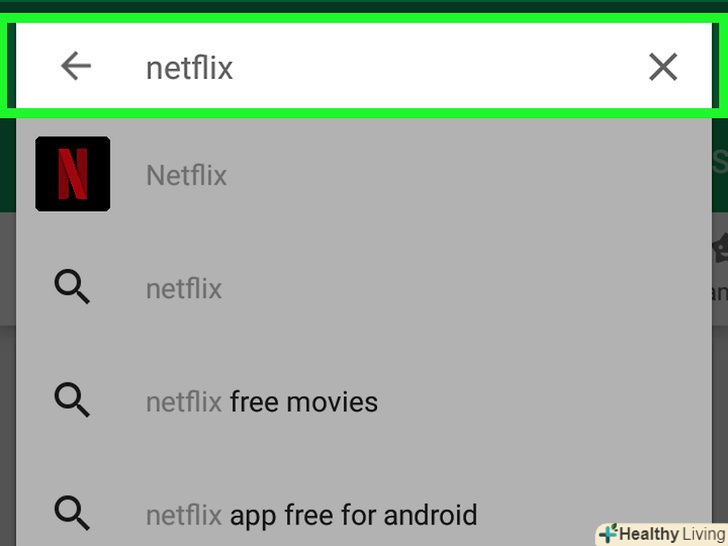Tap magnifier icon beside plain netflix suggestion
The width and height of the screenshot is (728, 546).
[72, 287]
